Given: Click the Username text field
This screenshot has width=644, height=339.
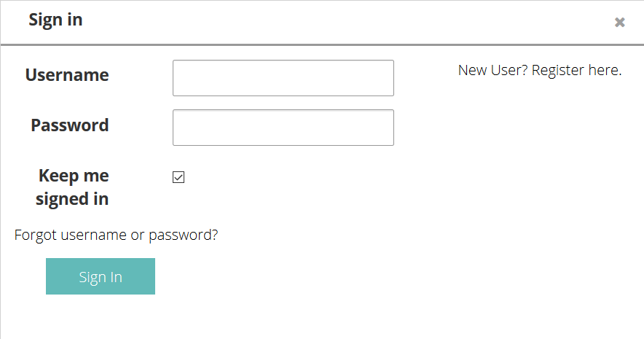Looking at the screenshot, I should click(283, 78).
